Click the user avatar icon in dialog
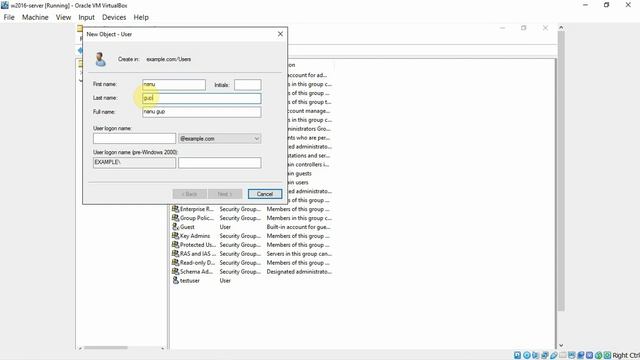 tap(100, 59)
